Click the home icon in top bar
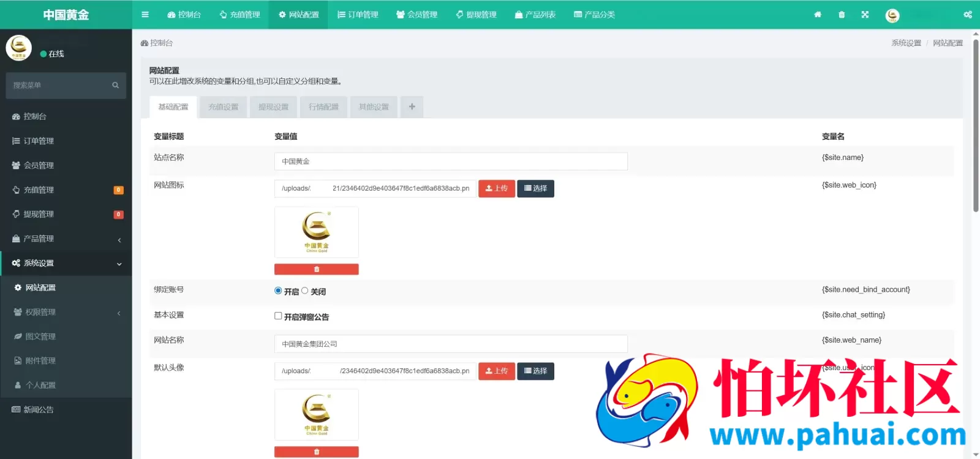The image size is (980, 459). (818, 15)
